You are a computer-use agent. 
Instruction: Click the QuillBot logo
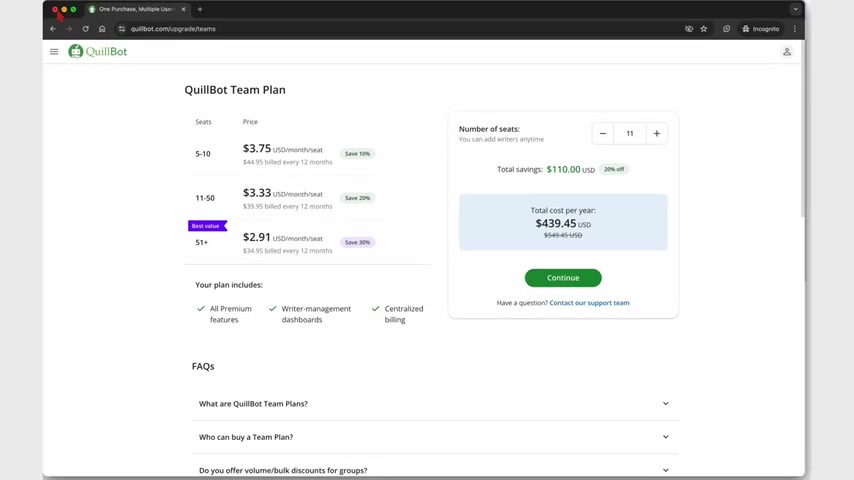point(97,51)
